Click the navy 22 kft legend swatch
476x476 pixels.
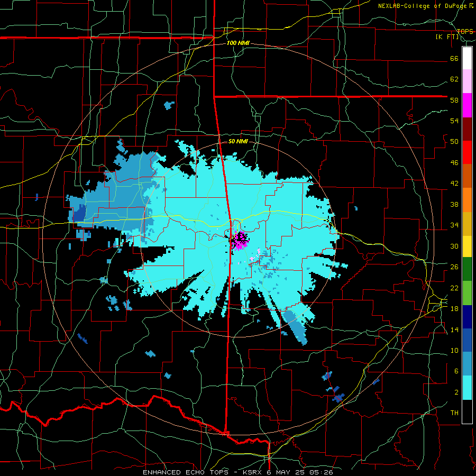pyautogui.click(x=467, y=317)
